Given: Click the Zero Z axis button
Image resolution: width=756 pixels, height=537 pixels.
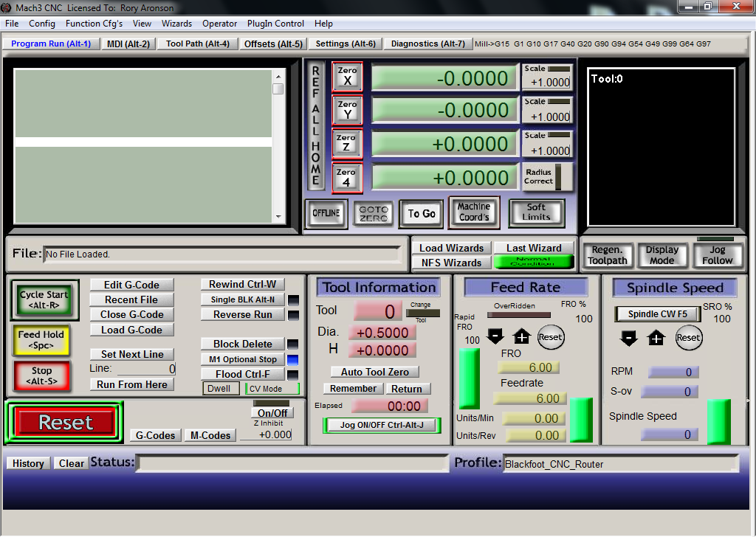Looking at the screenshot, I should (347, 144).
